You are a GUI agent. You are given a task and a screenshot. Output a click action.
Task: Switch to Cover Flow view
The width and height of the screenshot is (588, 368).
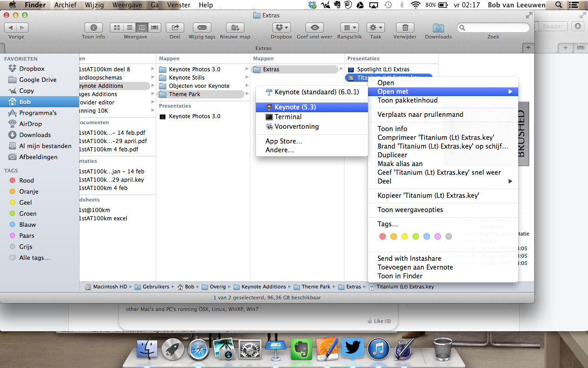pyautogui.click(x=154, y=28)
